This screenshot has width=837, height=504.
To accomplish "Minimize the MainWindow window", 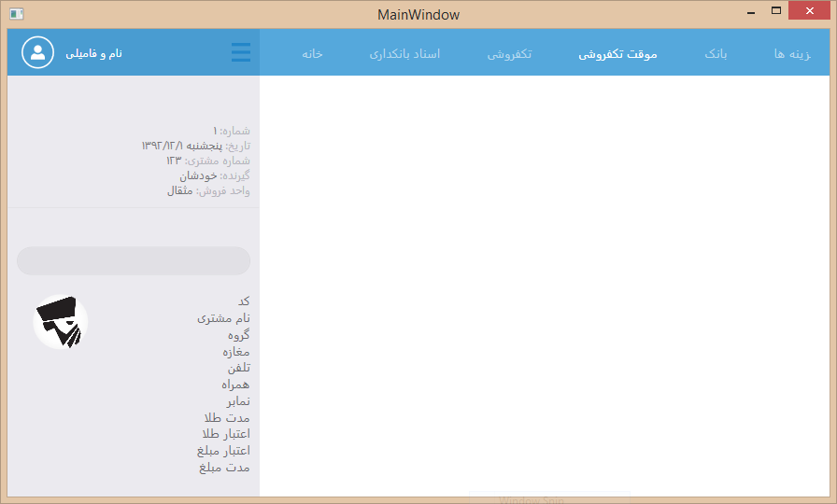I will [x=752, y=11].
